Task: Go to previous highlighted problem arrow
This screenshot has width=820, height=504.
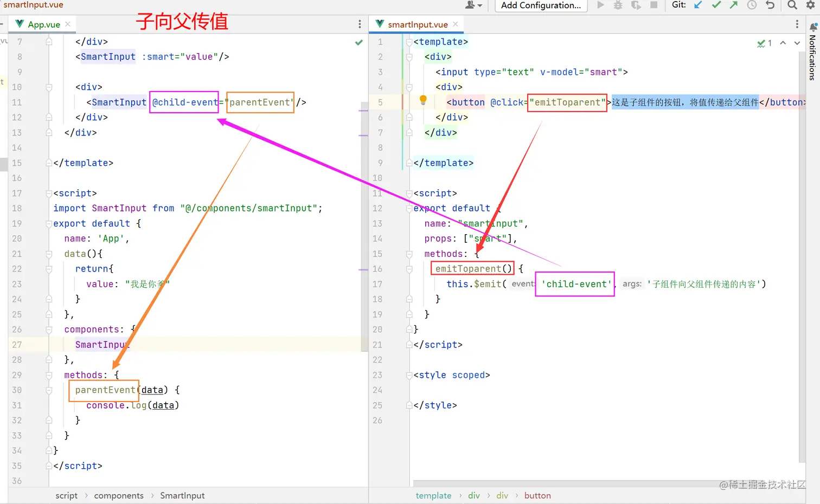Action: 783,43
